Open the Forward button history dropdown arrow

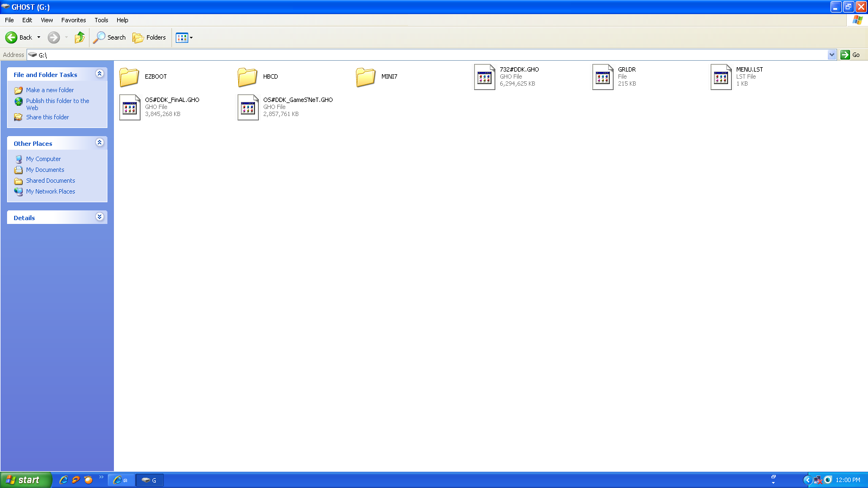click(x=66, y=37)
